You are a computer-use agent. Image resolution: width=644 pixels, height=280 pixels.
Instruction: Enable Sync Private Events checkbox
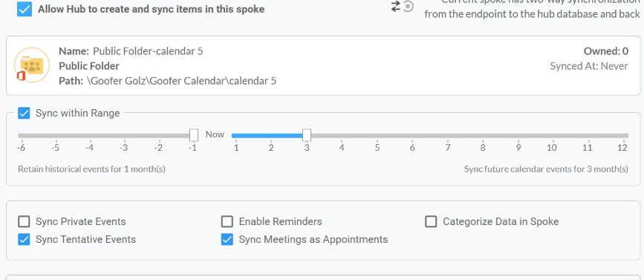[25, 222]
